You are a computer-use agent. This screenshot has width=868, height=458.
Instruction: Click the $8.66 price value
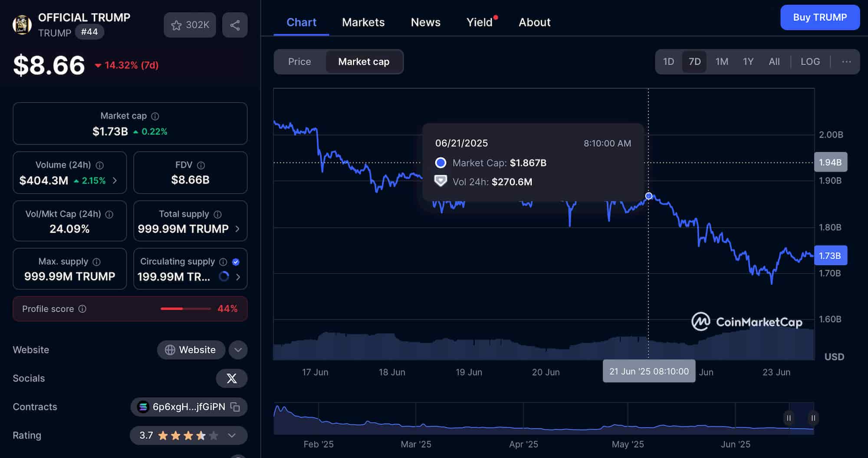(49, 66)
